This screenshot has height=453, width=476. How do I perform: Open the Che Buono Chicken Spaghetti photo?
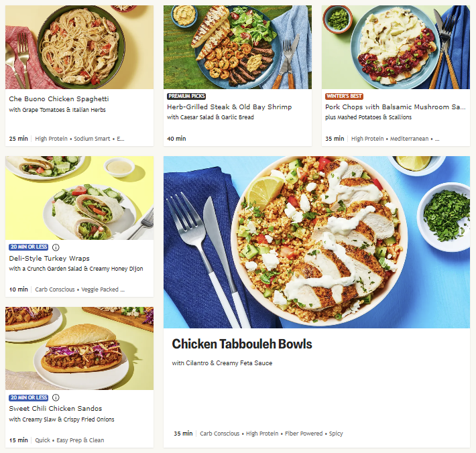79,47
